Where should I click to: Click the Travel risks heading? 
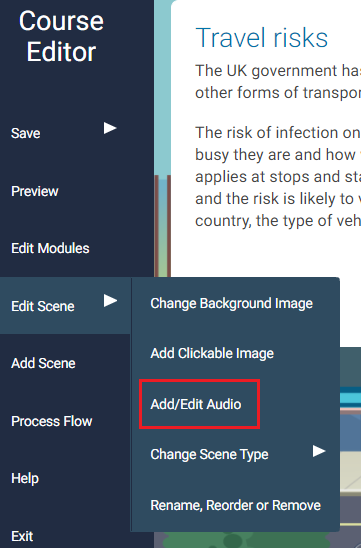(x=262, y=38)
